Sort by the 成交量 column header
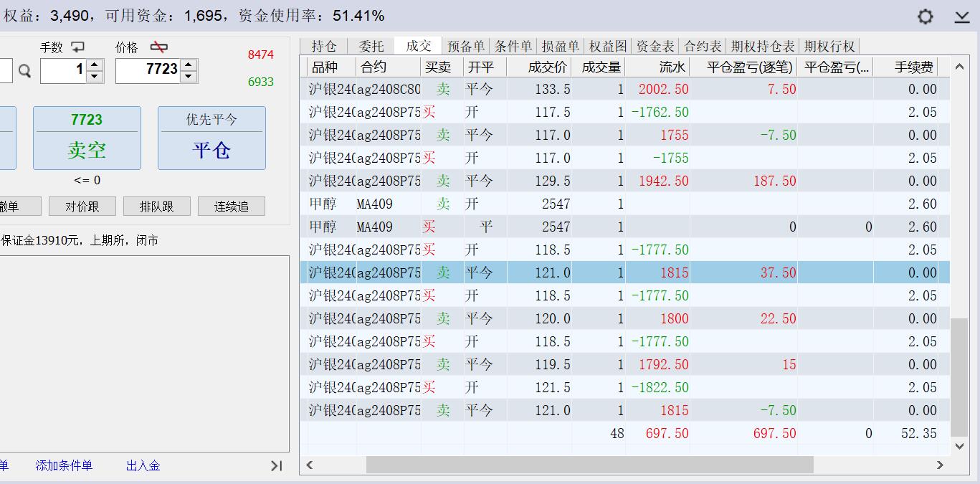Screen dimensions: 980x484 599,67
